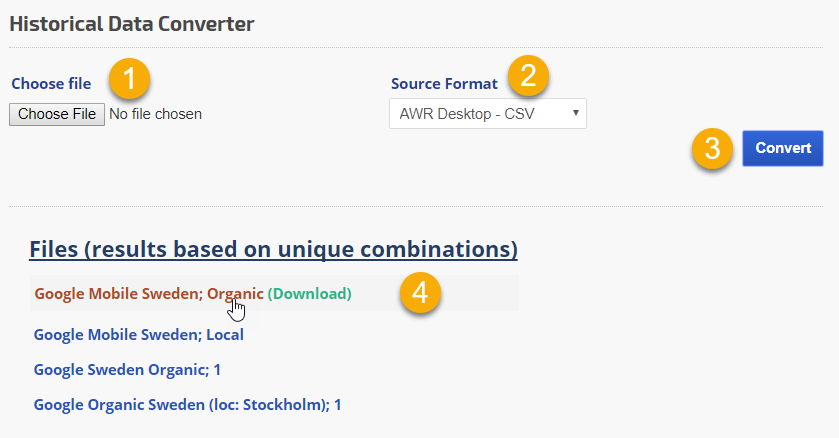The image size is (839, 438).
Task: Click the No file chosen text
Action: [155, 114]
